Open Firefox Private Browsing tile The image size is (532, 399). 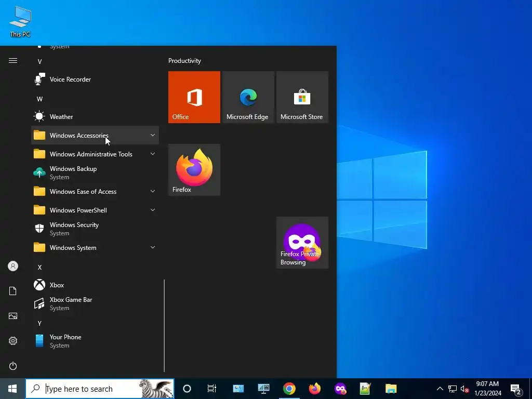click(x=302, y=243)
